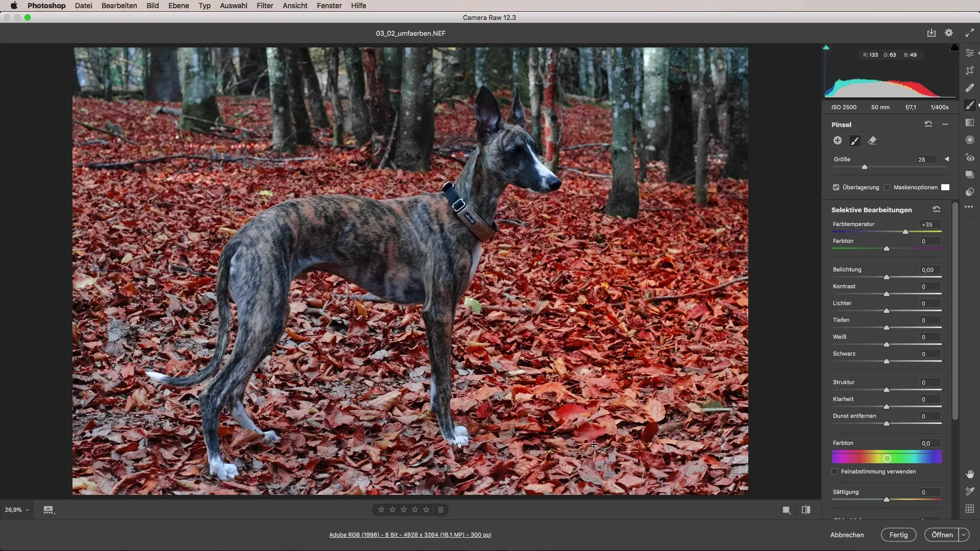Open Pinsel panel more options menu
The image size is (980, 551).
click(945, 124)
